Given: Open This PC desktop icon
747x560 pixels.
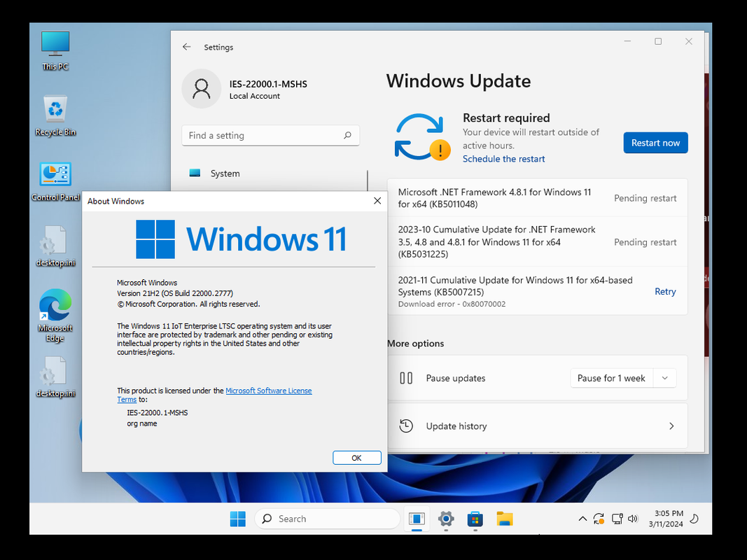Looking at the screenshot, I should click(x=55, y=50).
